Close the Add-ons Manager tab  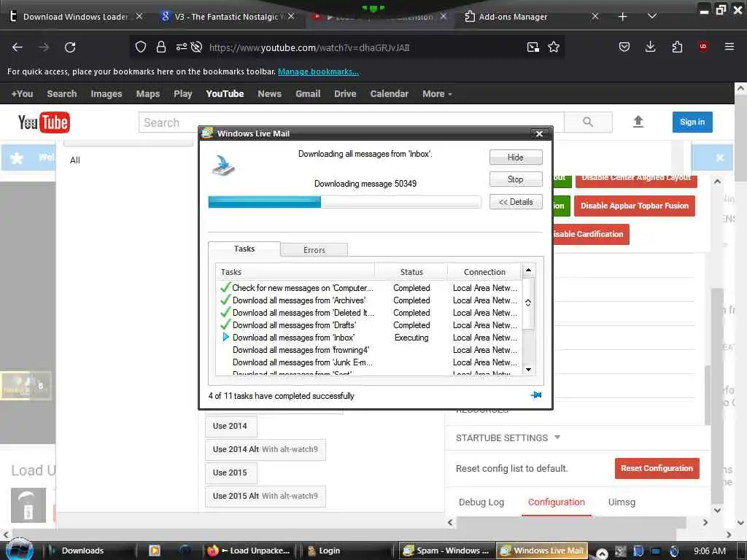tap(595, 16)
